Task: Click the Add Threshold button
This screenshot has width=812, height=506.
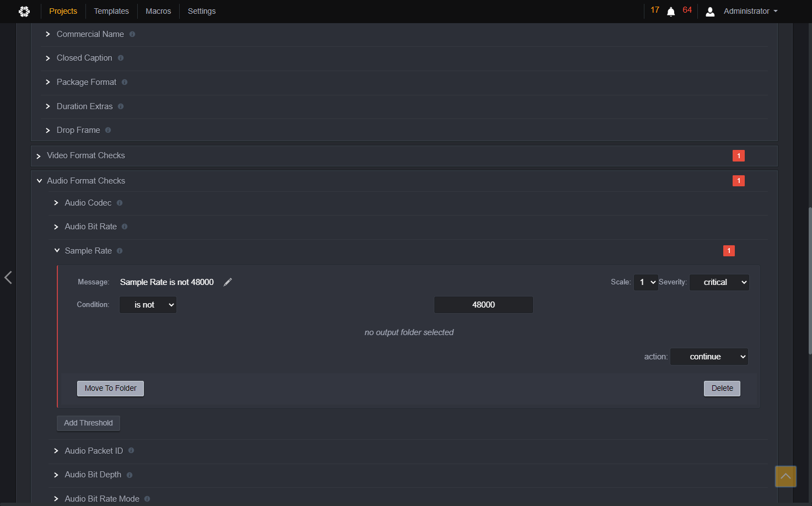Action: pos(88,423)
